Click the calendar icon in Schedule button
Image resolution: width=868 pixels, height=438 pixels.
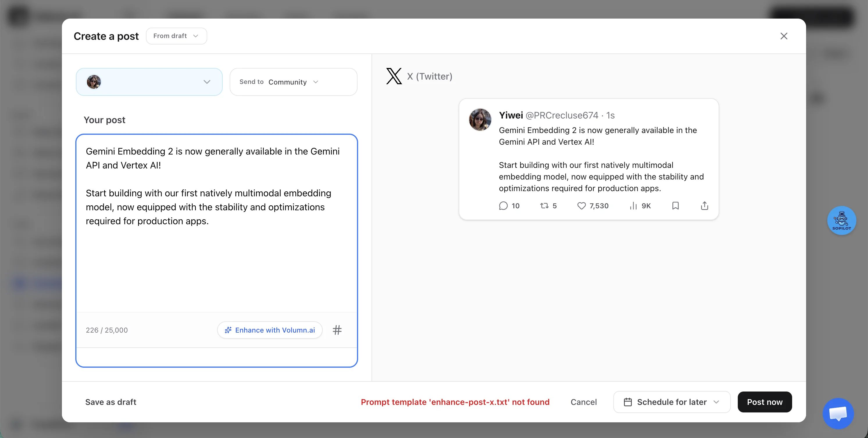click(628, 402)
